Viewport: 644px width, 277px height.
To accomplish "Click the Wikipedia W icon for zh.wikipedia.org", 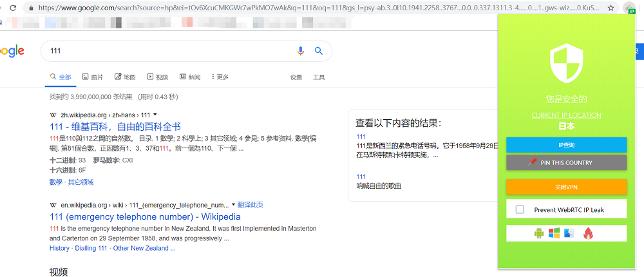I will coord(53,115).
